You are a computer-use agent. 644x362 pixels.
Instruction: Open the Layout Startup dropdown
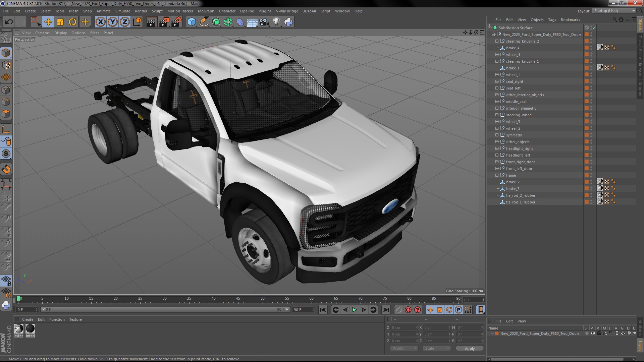pos(614,11)
